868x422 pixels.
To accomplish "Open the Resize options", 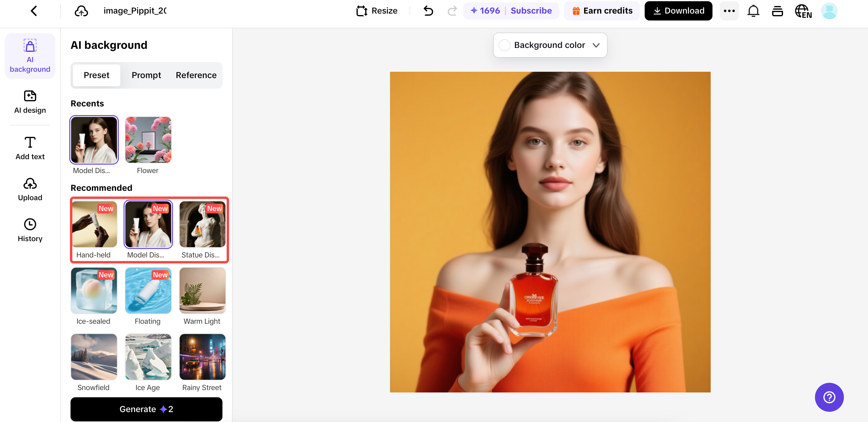I will point(377,11).
